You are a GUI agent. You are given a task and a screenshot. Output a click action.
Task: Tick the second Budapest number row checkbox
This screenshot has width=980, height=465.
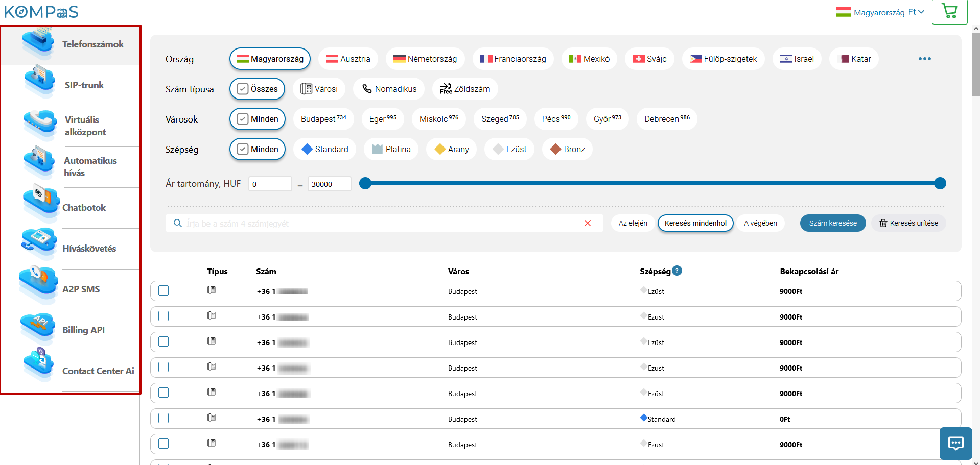click(x=164, y=316)
